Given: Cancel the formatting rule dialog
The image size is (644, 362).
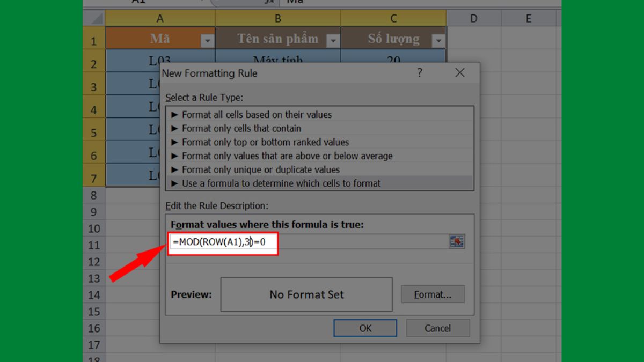Looking at the screenshot, I should coord(437,328).
